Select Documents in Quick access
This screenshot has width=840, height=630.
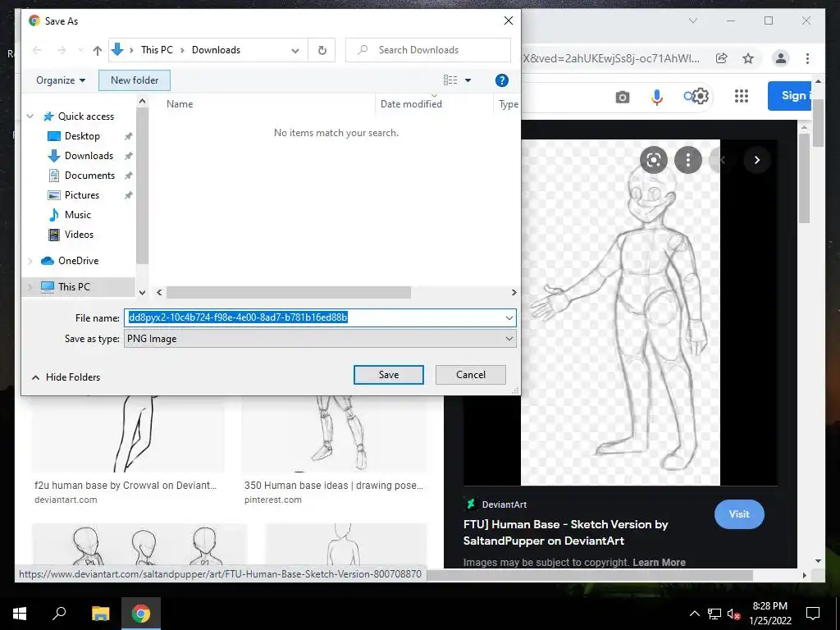(89, 176)
